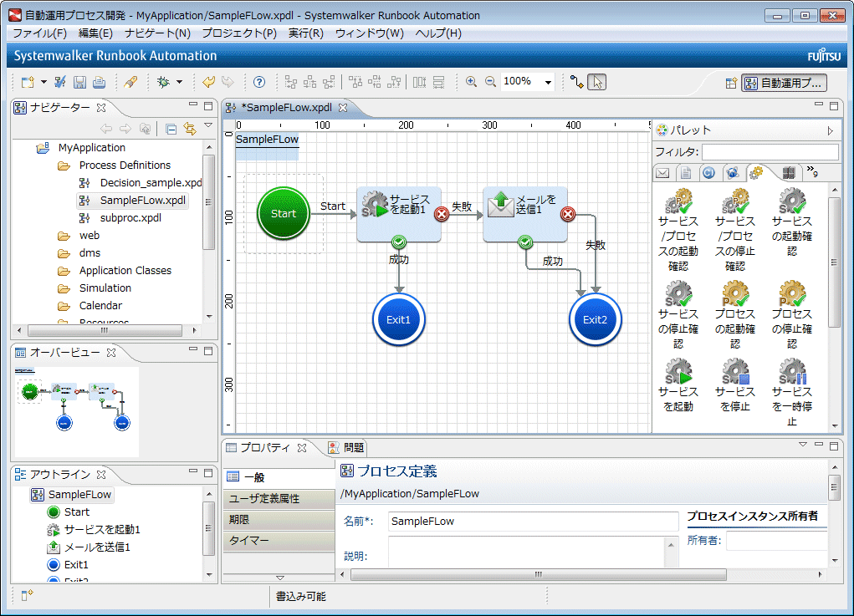
Task: Click the New wizard toolbar icon
Action: pyautogui.click(x=28, y=82)
